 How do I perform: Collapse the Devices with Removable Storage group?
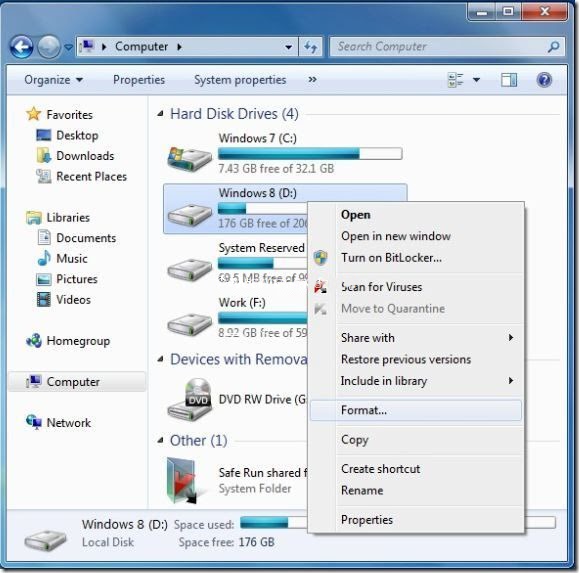pos(160,359)
